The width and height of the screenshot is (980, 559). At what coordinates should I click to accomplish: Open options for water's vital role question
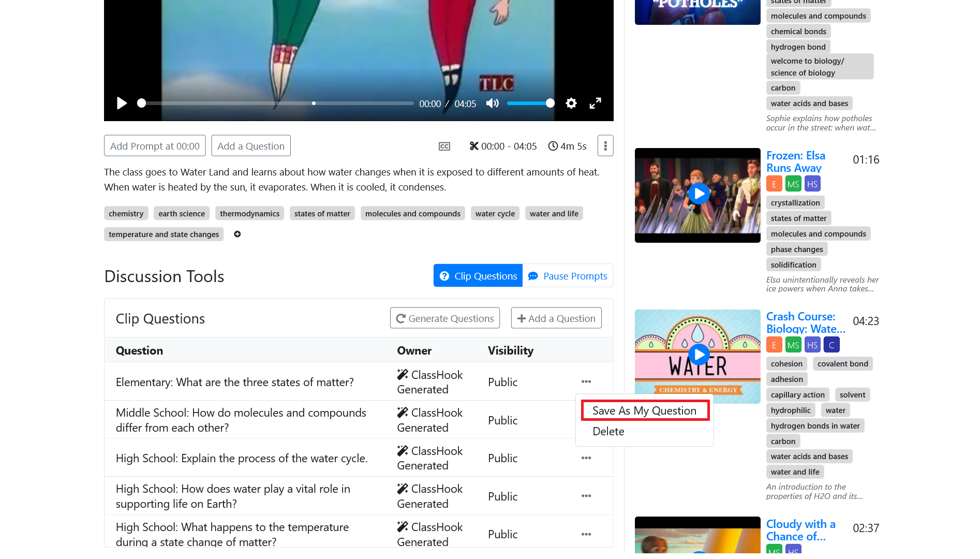pyautogui.click(x=586, y=496)
